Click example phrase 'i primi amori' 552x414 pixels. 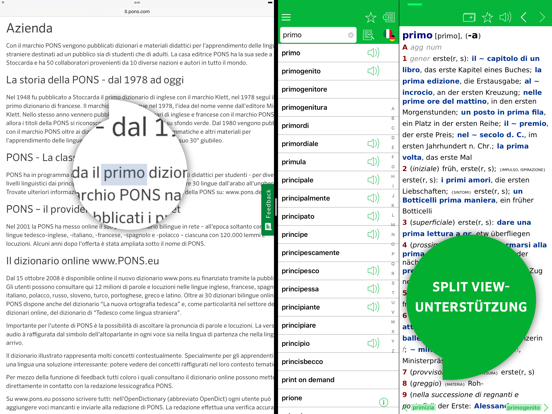pyautogui.click(x=465, y=180)
